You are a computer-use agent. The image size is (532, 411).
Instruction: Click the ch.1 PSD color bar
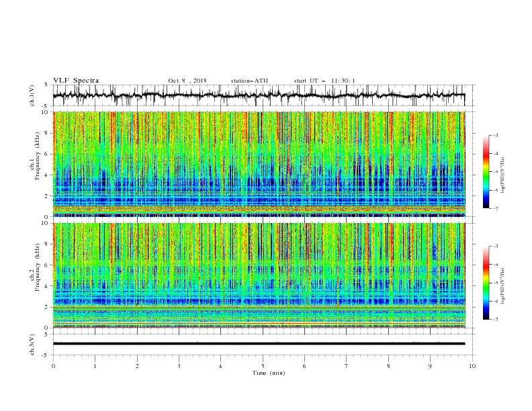pyautogui.click(x=486, y=171)
